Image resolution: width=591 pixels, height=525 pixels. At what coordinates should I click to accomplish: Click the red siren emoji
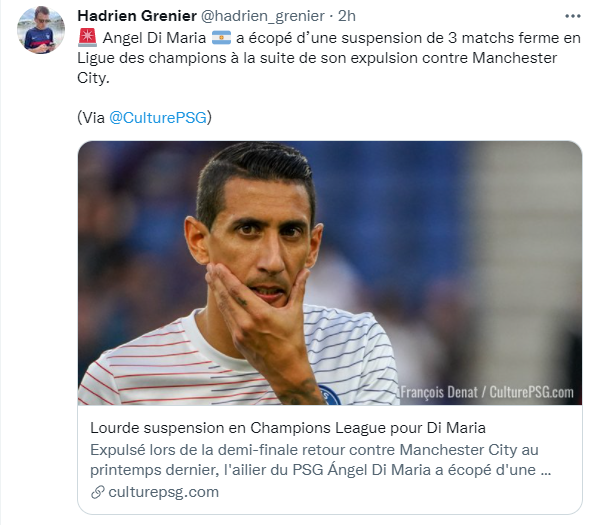[87, 38]
